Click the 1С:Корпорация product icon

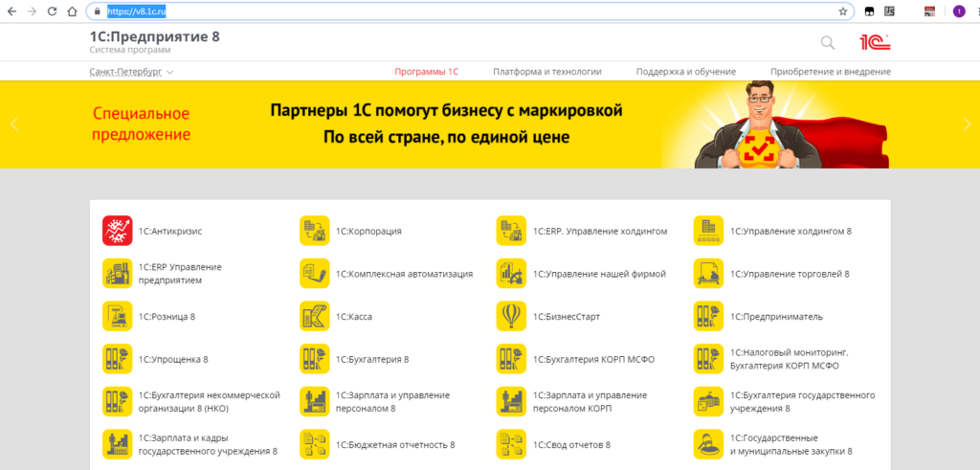pos(315,231)
